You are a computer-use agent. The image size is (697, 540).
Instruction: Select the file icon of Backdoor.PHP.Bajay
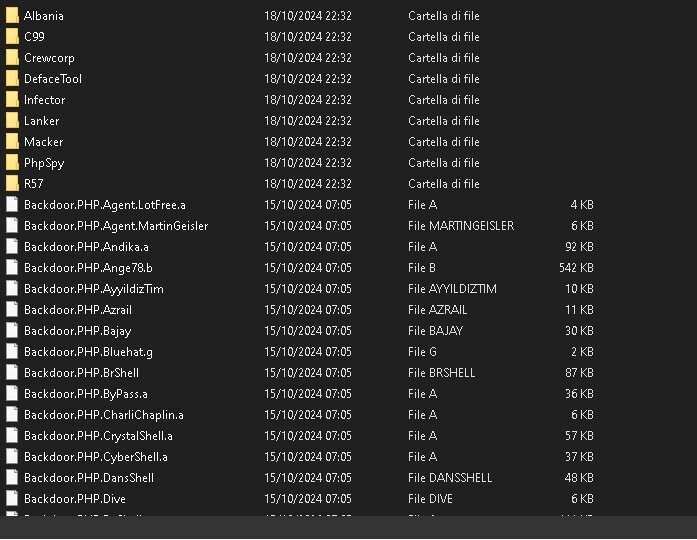point(12,331)
